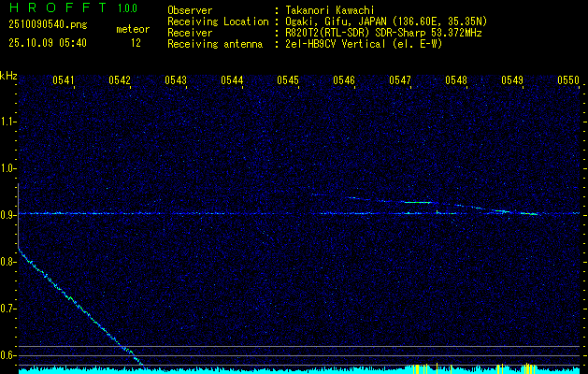
Task: Click the kHz unit label
Action: pyautogui.click(x=8, y=75)
